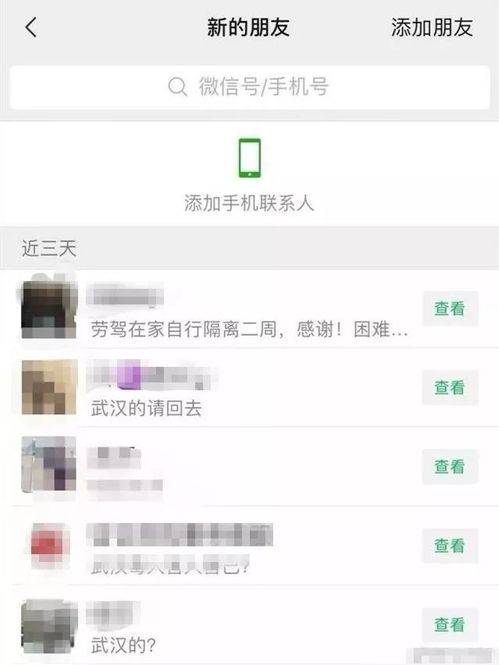This screenshot has height=665, width=499.
Task: Tap 查看 for the red-avatar request
Action: [450, 546]
